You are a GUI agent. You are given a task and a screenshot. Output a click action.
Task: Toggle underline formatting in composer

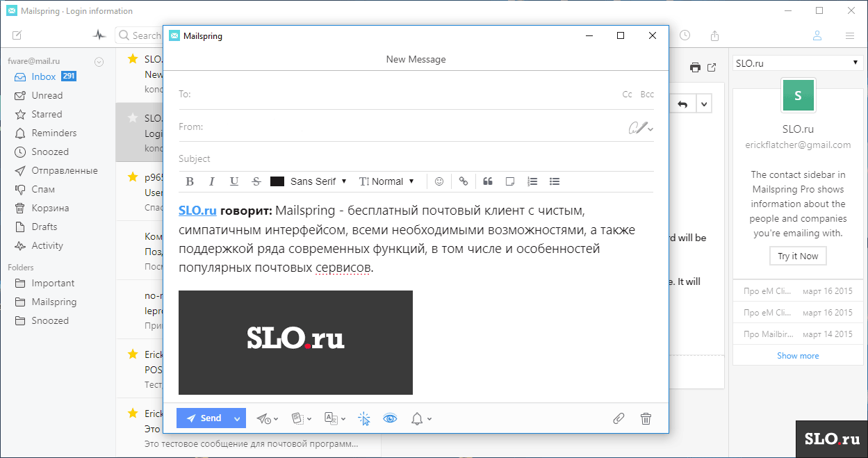(x=234, y=181)
